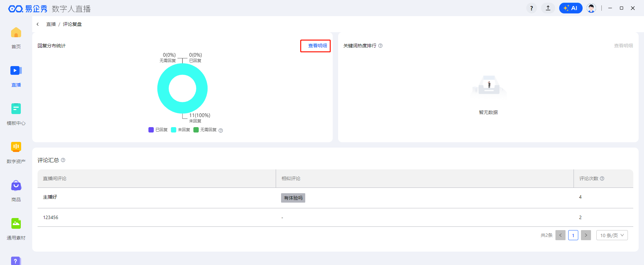Click 查看明细 for reply distribution
This screenshot has width=644, height=265.
[x=318, y=46]
